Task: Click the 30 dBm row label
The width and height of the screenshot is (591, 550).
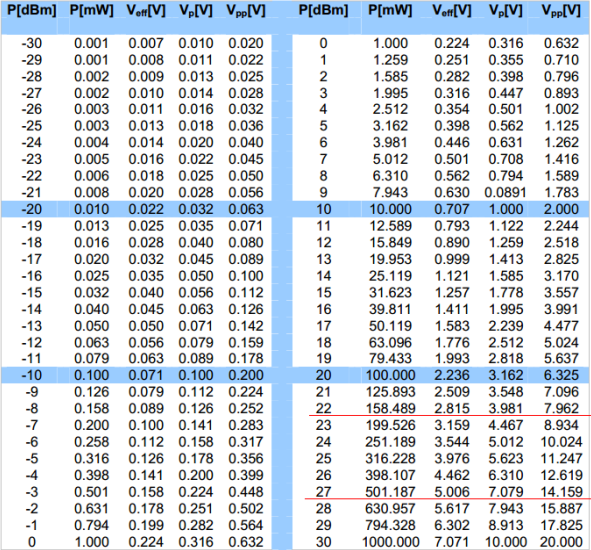Action: (x=323, y=542)
